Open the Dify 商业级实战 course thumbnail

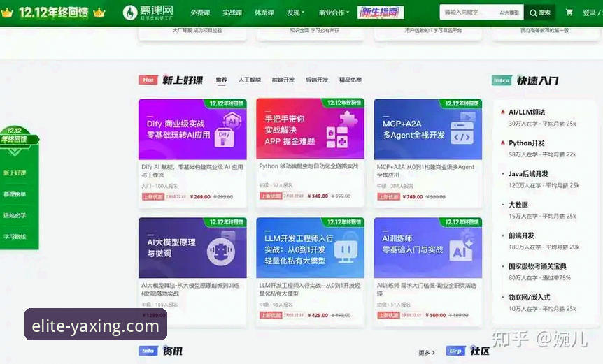[x=192, y=129]
